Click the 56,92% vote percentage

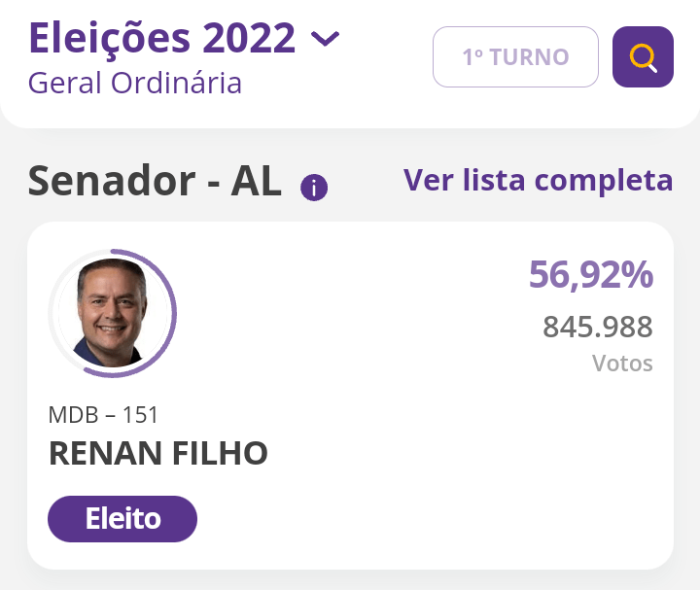(x=590, y=275)
